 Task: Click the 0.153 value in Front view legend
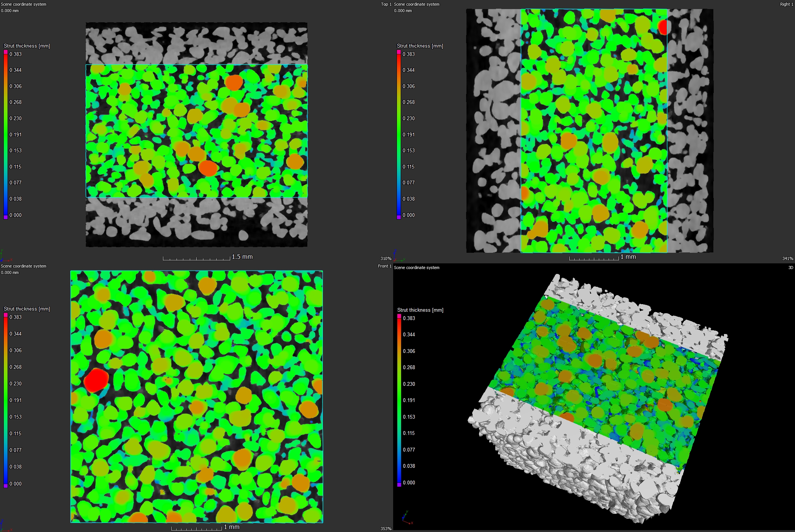[x=15, y=417]
